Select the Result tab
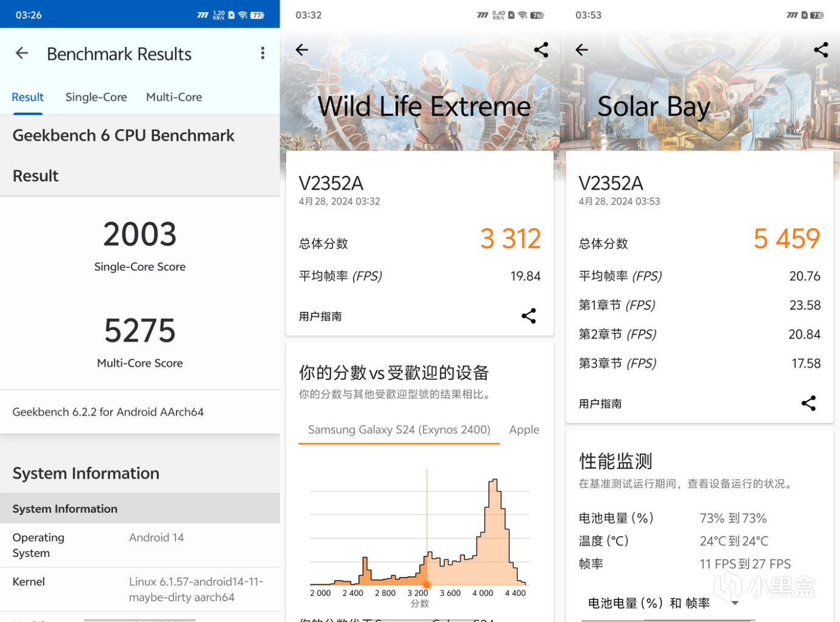Viewport: 840px width, 622px height. [x=27, y=97]
